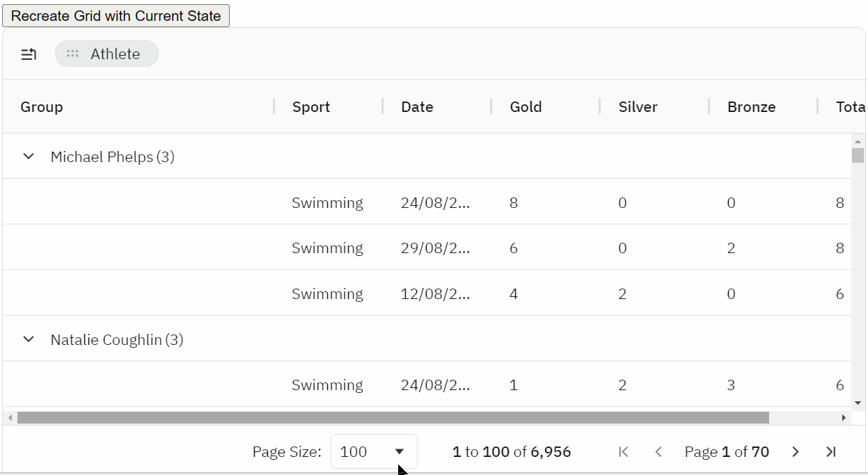Image resolution: width=868 pixels, height=475 pixels.
Task: Collapse the Michael Phelps group
Action: click(x=29, y=156)
